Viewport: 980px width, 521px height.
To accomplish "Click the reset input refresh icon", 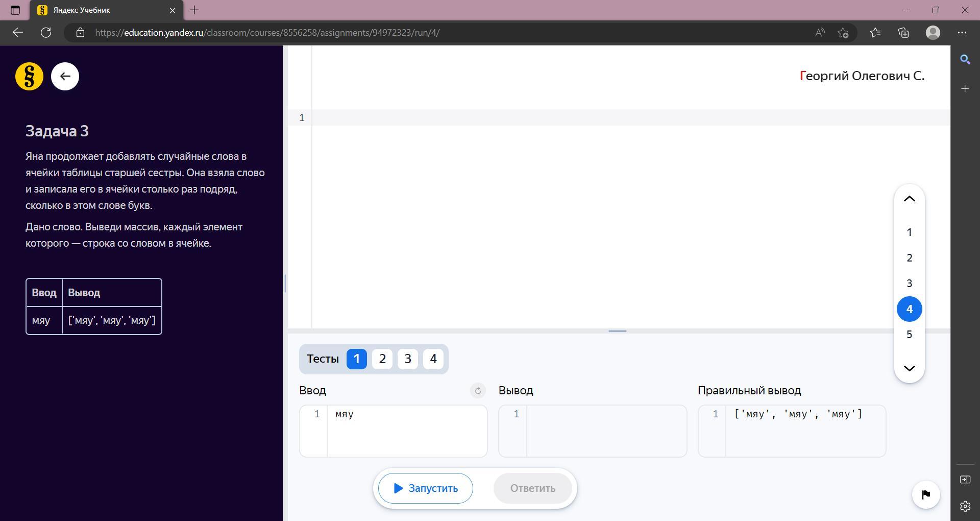I will point(478,391).
